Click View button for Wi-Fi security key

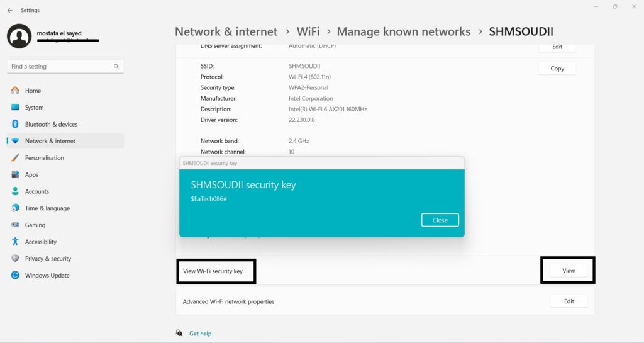point(568,271)
